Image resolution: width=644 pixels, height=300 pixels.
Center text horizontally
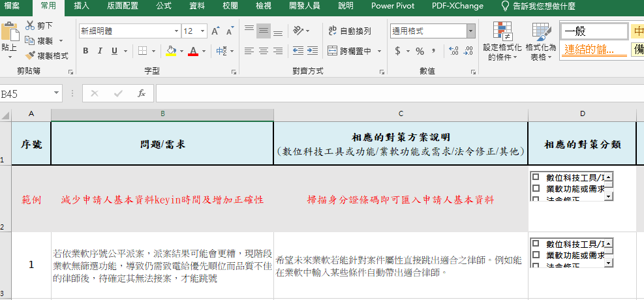coord(264,51)
